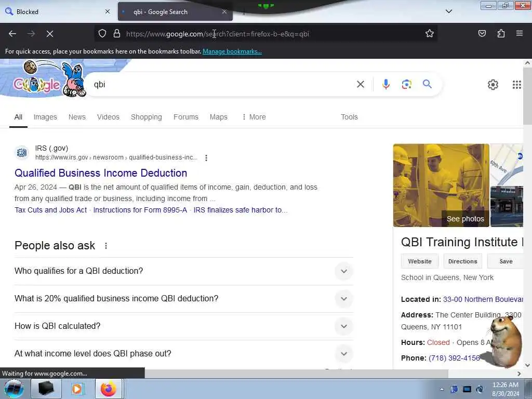Open Firefox application hamburger menu
Viewport: 532px width, 399px height.
(520, 34)
